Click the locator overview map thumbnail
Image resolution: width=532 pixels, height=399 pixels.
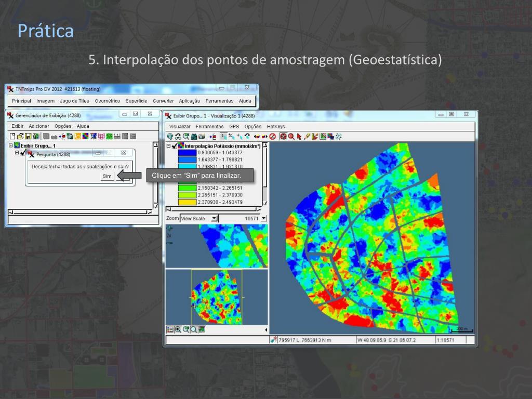(217, 297)
